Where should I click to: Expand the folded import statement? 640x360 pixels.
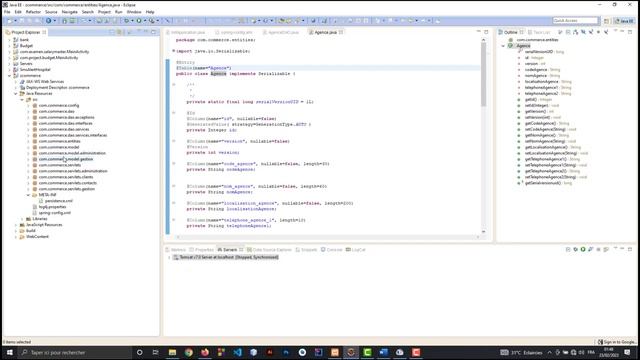click(173, 51)
